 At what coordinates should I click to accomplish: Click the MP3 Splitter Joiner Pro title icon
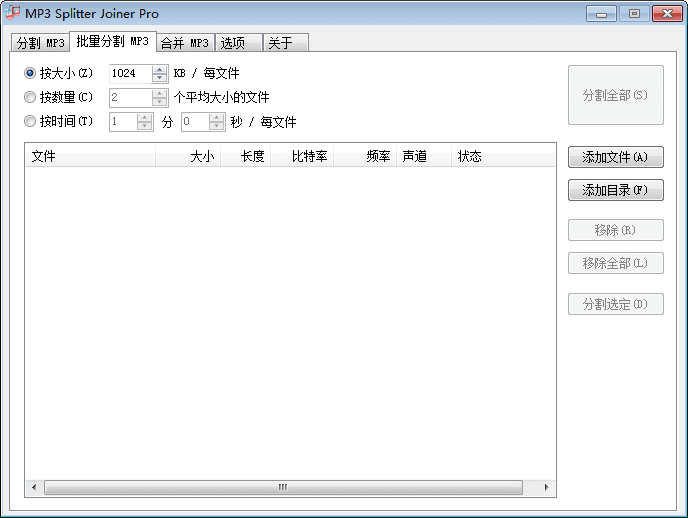click(x=13, y=13)
